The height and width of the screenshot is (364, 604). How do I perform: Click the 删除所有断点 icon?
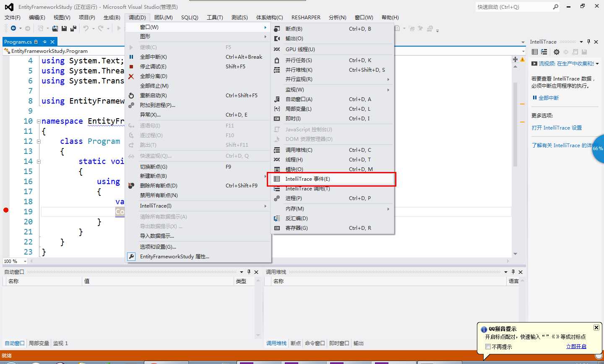point(131,186)
